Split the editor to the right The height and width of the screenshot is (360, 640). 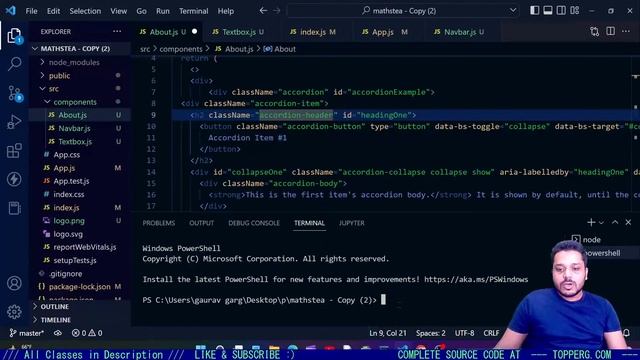pyautogui.click(x=611, y=31)
